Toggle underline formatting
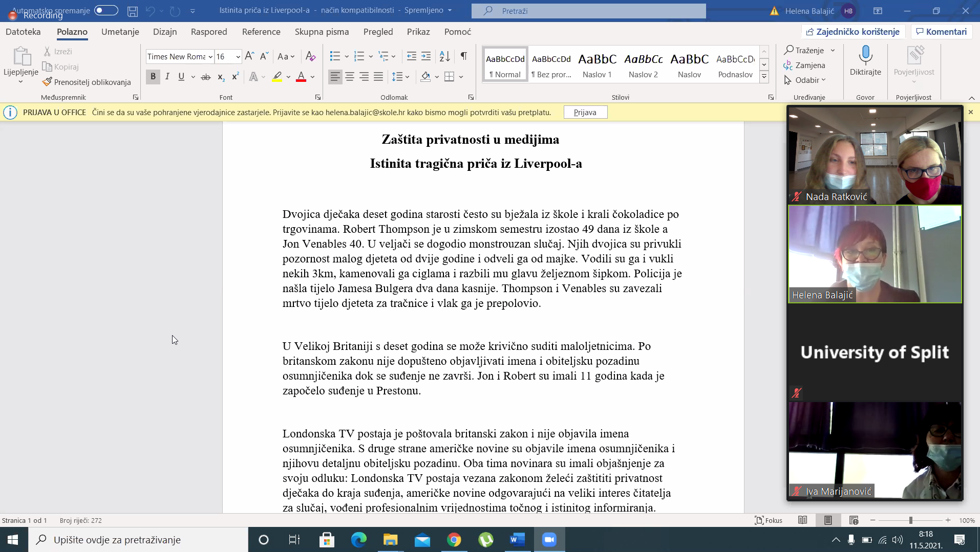980x552 pixels. tap(181, 77)
